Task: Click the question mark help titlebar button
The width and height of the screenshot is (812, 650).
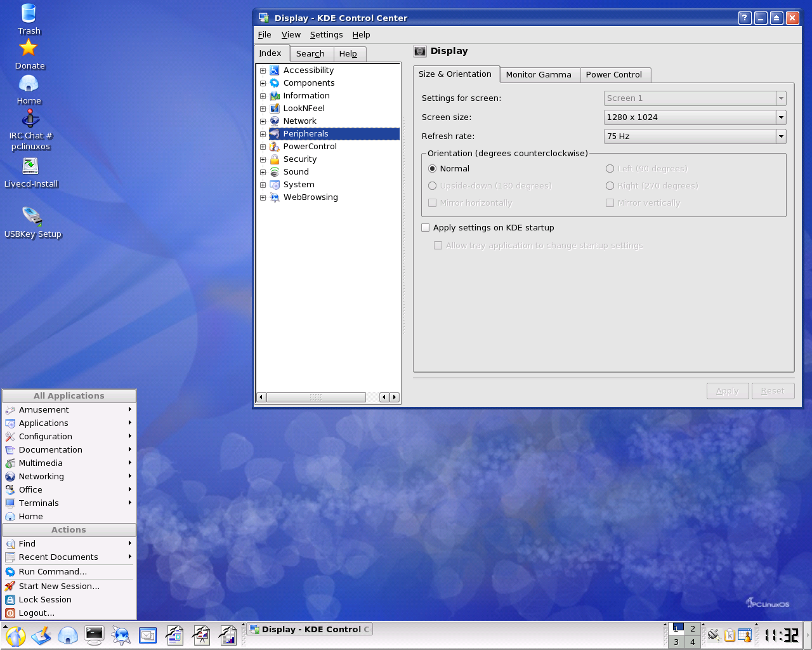Action: [x=745, y=18]
